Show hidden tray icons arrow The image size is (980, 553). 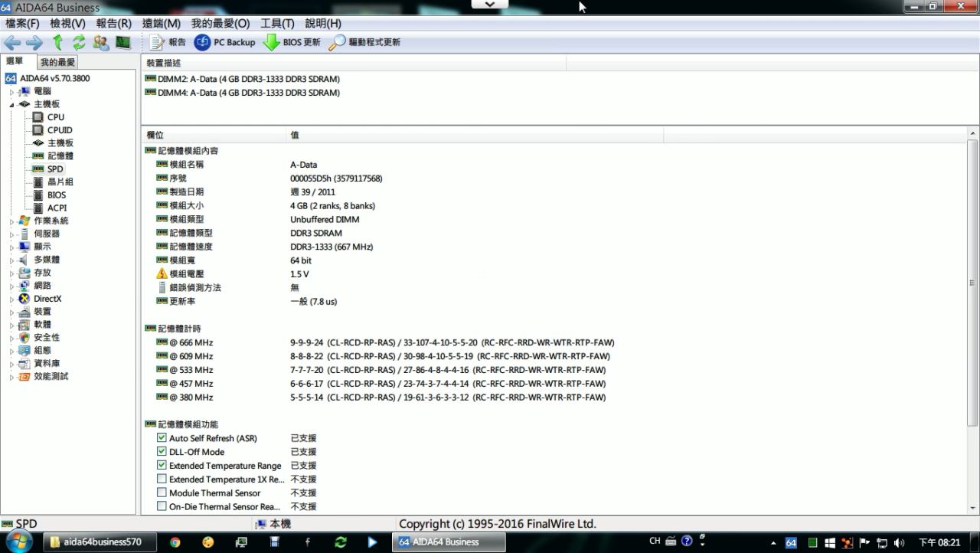(x=773, y=543)
